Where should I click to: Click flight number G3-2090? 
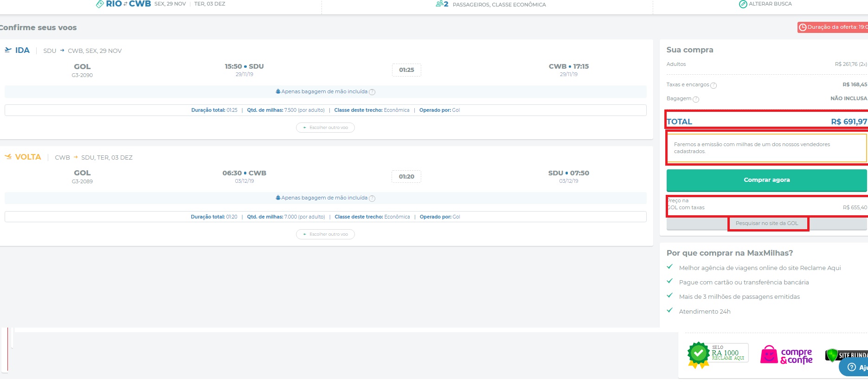(x=82, y=75)
